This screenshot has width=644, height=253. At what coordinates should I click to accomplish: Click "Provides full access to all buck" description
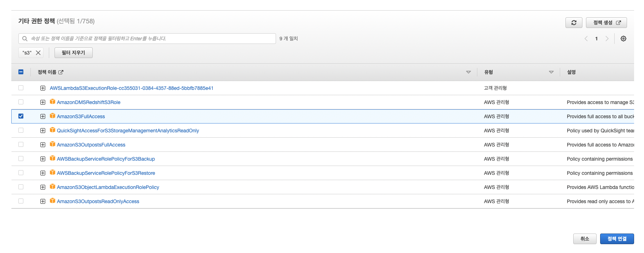click(600, 116)
